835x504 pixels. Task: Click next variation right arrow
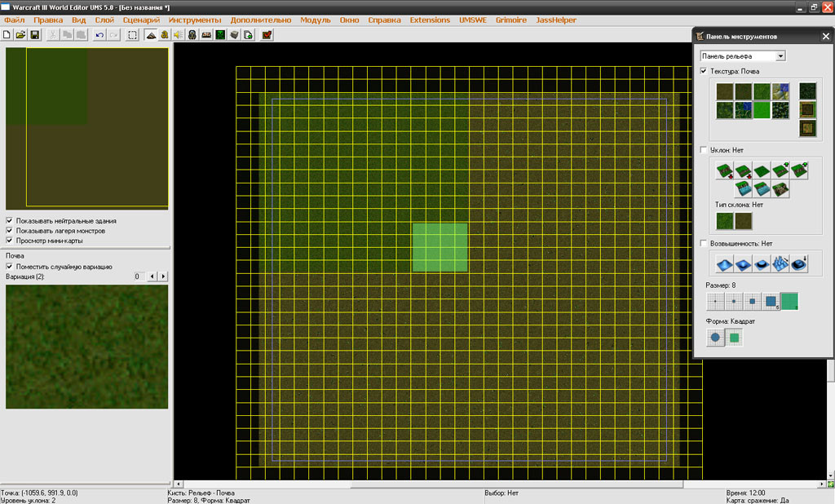click(163, 276)
